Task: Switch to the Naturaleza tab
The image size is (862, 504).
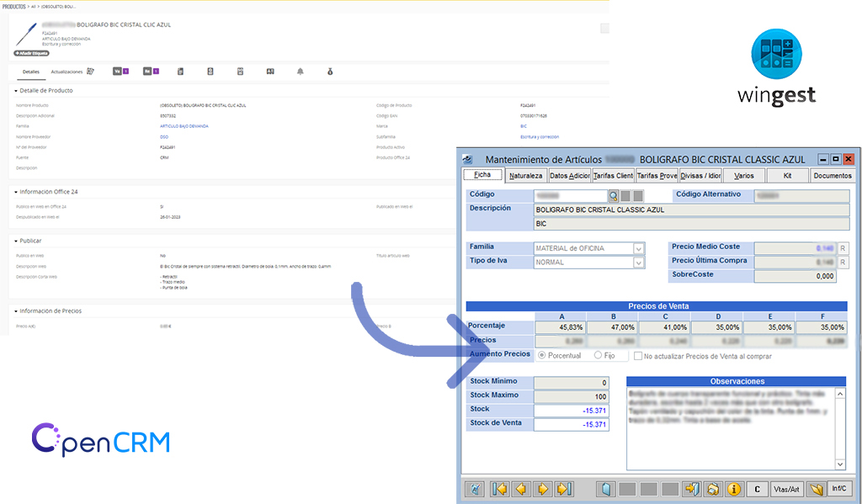Action: coord(525,176)
